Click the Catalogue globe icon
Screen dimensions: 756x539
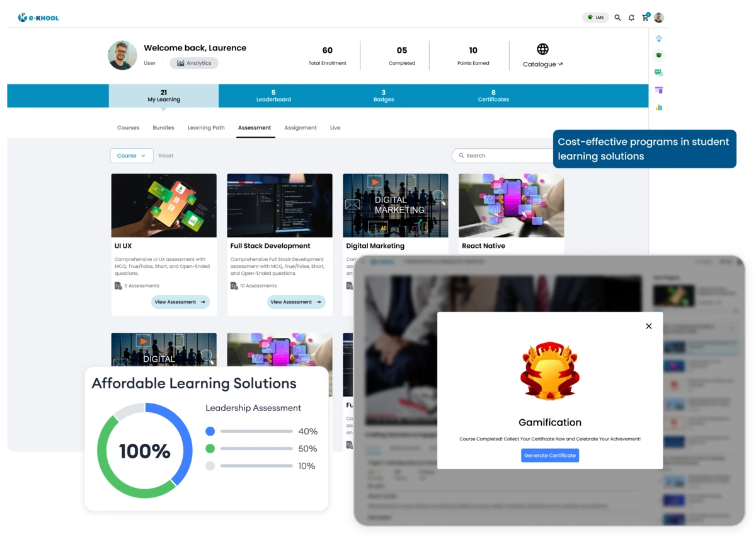(x=542, y=49)
